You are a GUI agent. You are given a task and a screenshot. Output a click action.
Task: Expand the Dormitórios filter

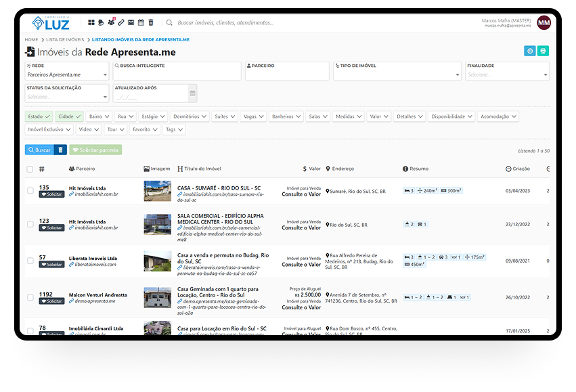[190, 116]
